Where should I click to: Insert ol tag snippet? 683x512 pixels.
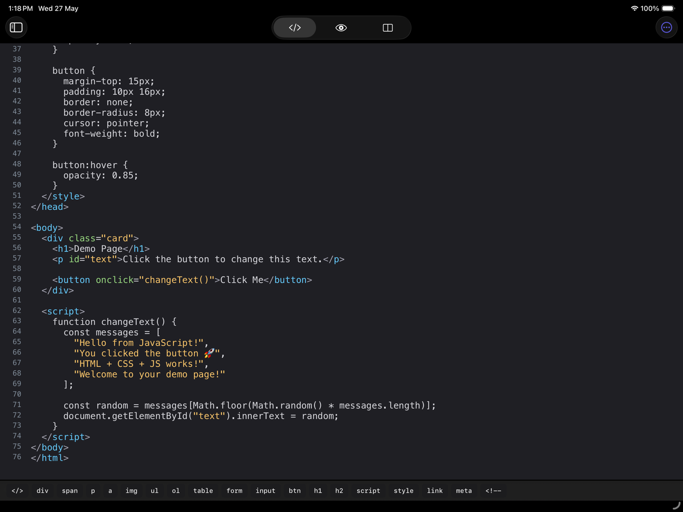(x=176, y=491)
